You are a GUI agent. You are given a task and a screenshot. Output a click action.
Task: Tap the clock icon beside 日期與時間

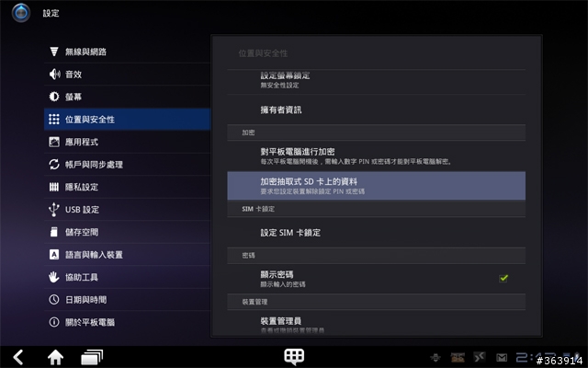54,299
